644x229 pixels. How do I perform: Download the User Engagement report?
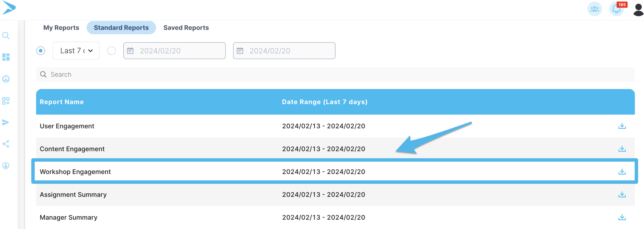point(622,126)
